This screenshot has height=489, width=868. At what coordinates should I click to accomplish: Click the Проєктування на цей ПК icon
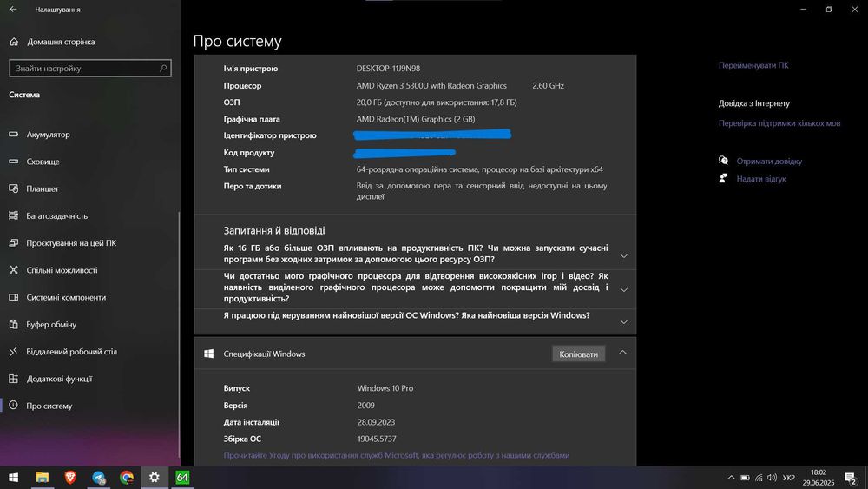point(14,242)
